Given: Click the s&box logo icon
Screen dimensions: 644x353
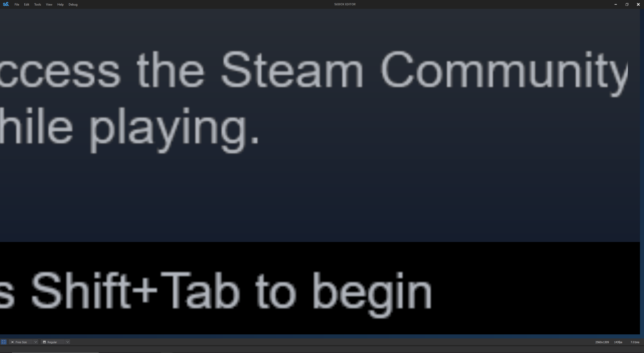Looking at the screenshot, I should click(6, 4).
